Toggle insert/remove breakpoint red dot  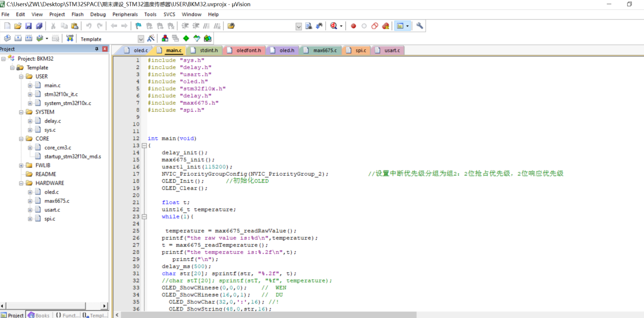tap(353, 26)
